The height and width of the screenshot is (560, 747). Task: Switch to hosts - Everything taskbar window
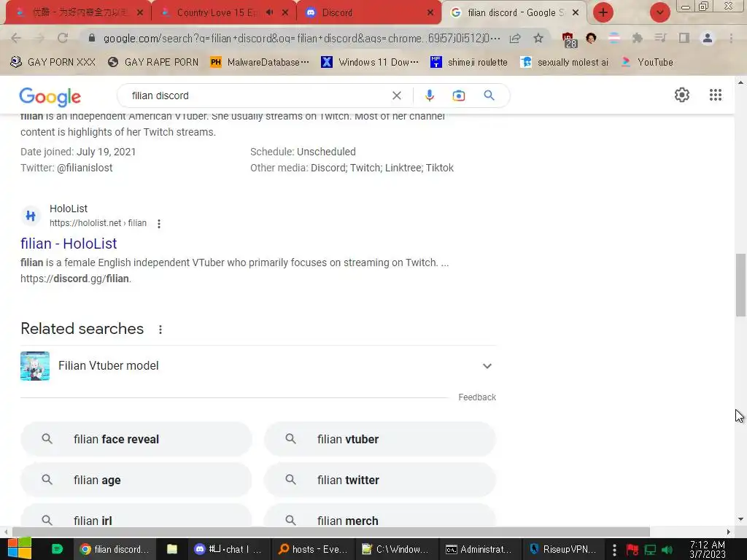point(314,549)
